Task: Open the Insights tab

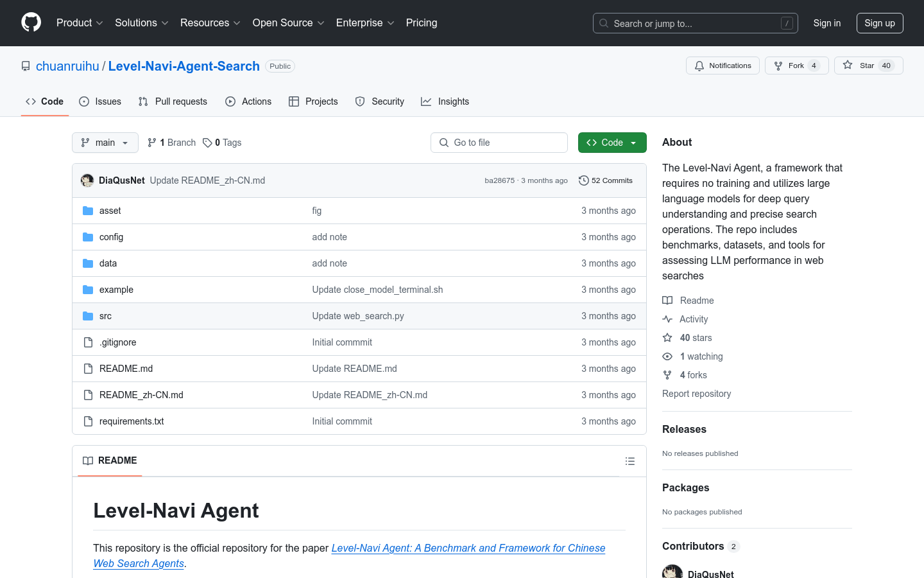Action: 445,101
